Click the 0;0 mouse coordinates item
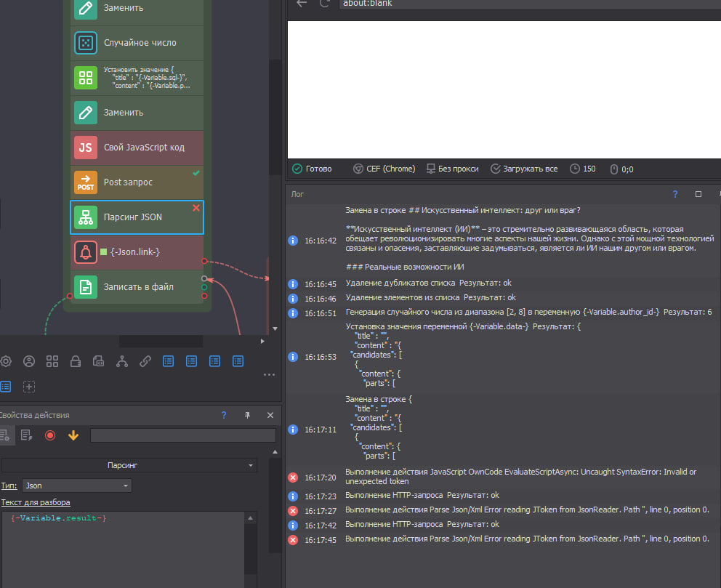This screenshot has height=588, width=721. pyautogui.click(x=621, y=169)
